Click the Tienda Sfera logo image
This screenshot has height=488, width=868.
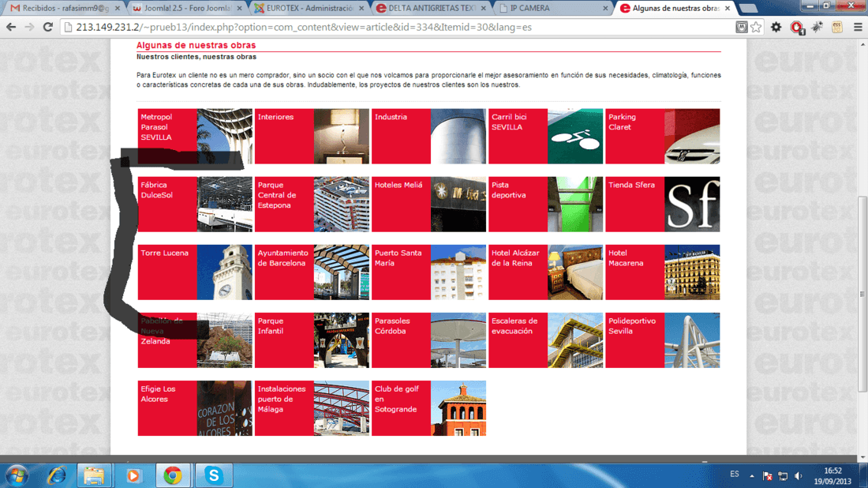coord(692,205)
